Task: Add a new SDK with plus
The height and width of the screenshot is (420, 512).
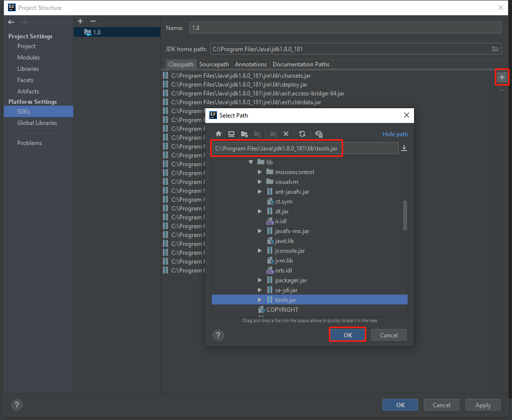Action: [x=80, y=21]
